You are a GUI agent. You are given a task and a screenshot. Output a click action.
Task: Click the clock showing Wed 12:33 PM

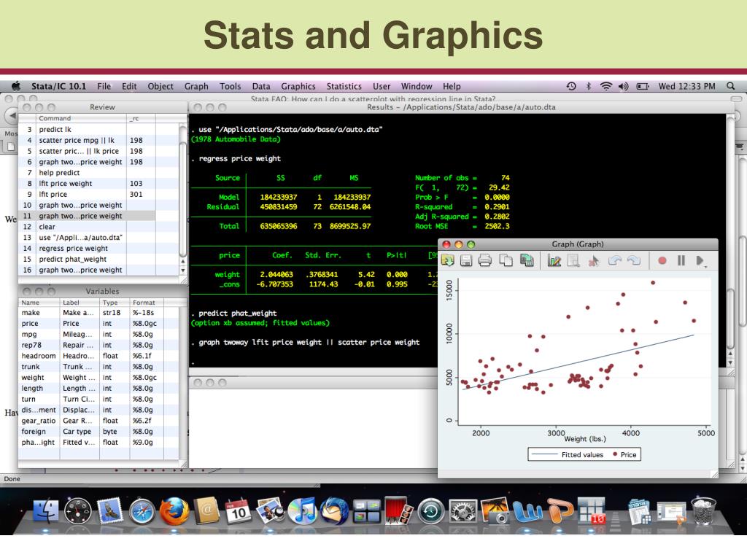[x=686, y=86]
